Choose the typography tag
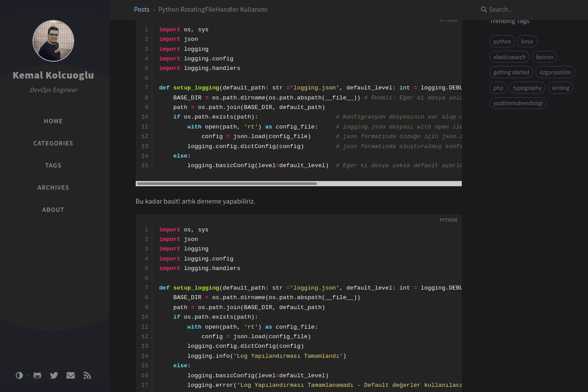The image size is (588, 392). pyautogui.click(x=527, y=88)
